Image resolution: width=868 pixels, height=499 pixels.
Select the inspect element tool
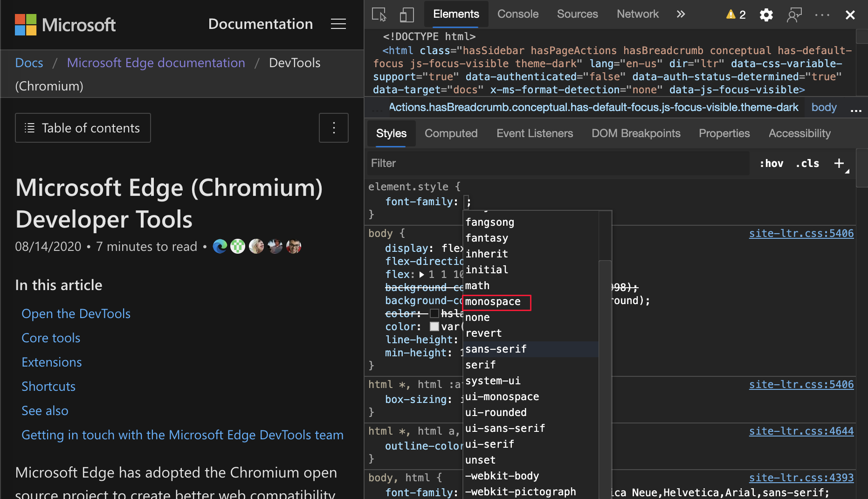point(379,14)
